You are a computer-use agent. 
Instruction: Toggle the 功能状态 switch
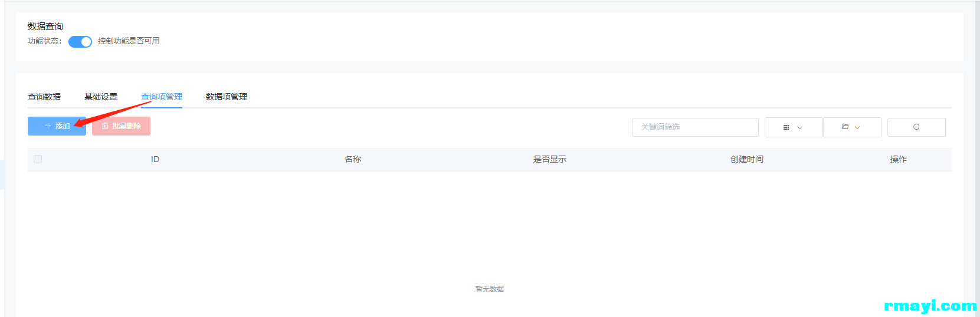point(80,42)
